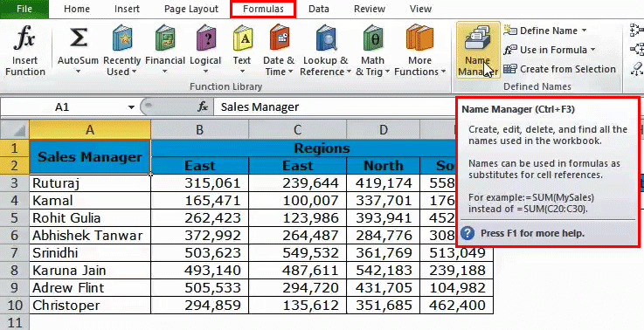The image size is (644, 330).
Task: Expand the Logical dropdown arrow
Action: click(x=205, y=72)
